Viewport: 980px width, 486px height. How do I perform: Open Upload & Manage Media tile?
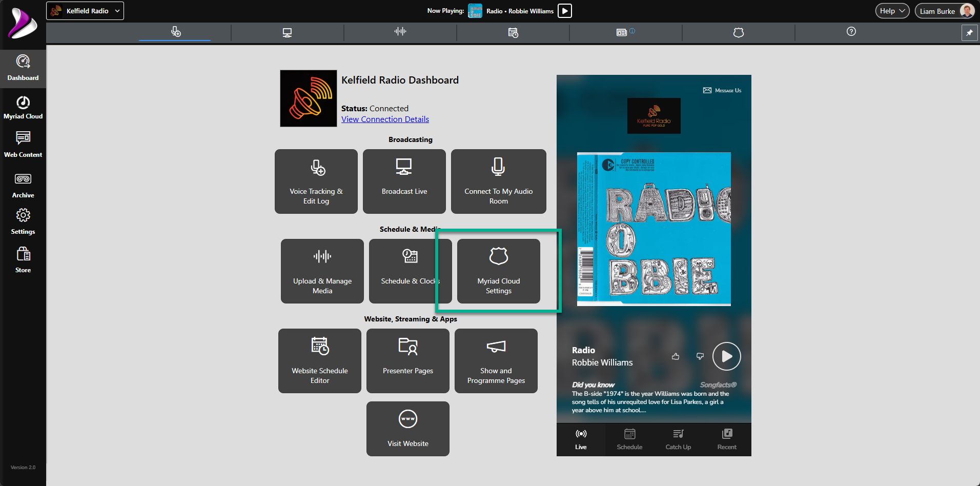pyautogui.click(x=322, y=271)
